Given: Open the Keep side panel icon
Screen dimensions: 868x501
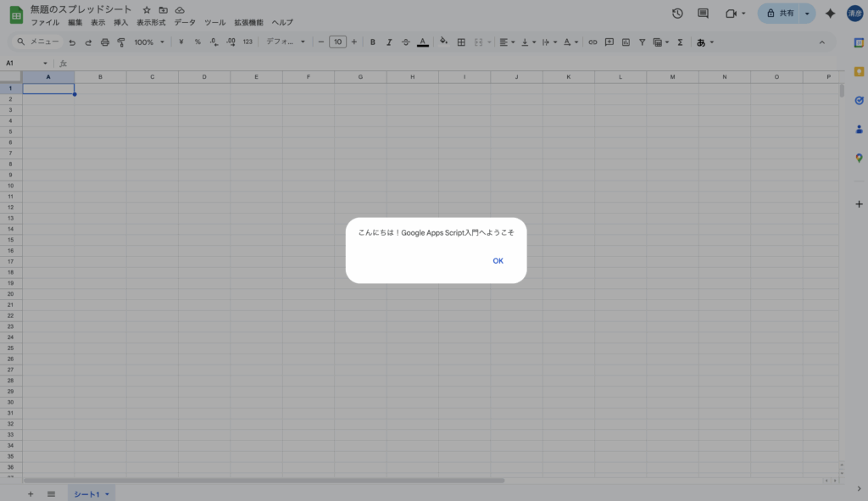Looking at the screenshot, I should (x=860, y=71).
